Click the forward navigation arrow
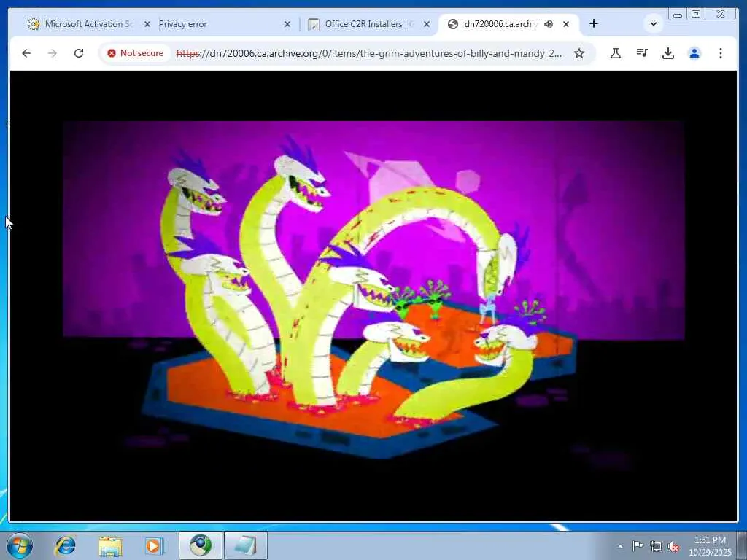This screenshot has width=747, height=560. pyautogui.click(x=53, y=53)
